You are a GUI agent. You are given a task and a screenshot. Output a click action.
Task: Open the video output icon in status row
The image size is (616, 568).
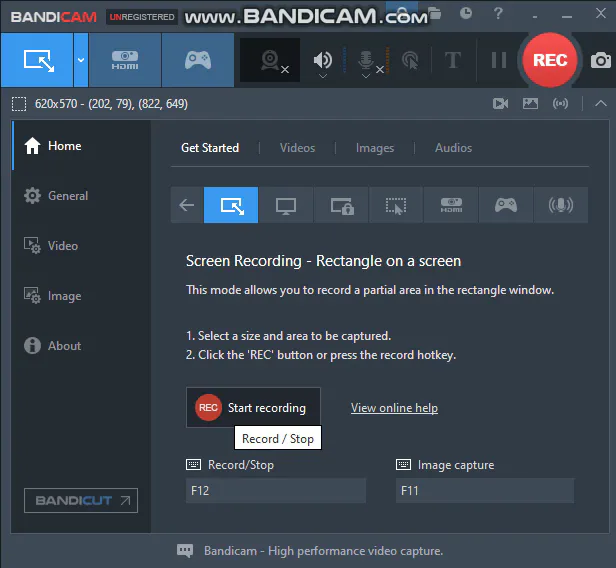tap(500, 104)
